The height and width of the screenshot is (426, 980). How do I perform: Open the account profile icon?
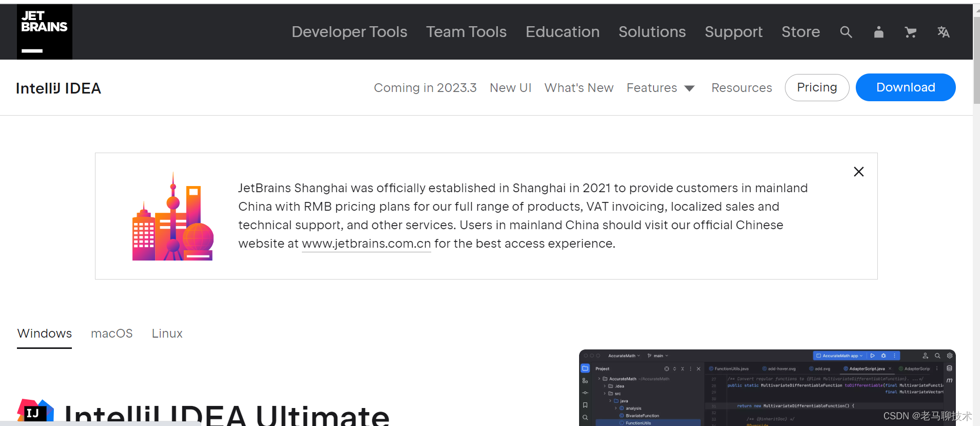(x=879, y=32)
